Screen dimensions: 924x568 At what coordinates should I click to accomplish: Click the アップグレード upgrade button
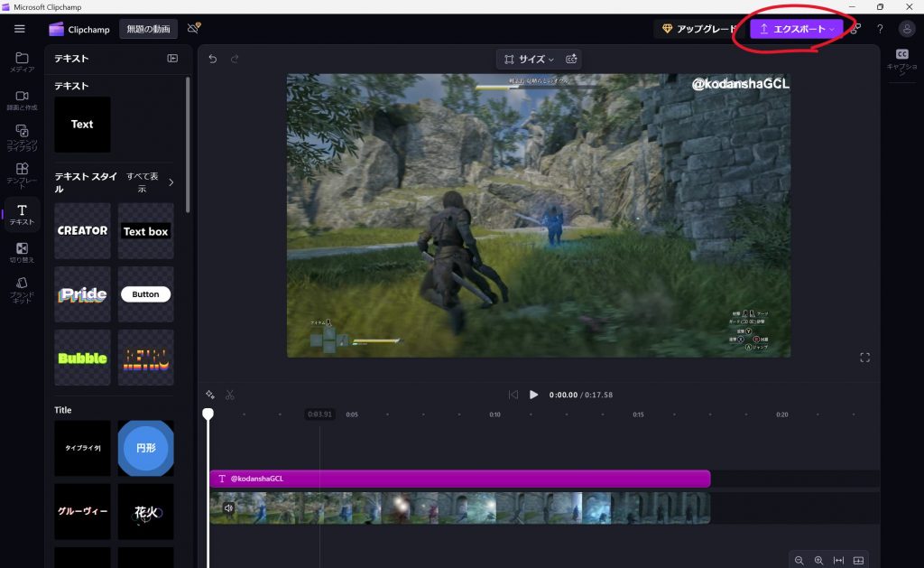pyautogui.click(x=699, y=29)
